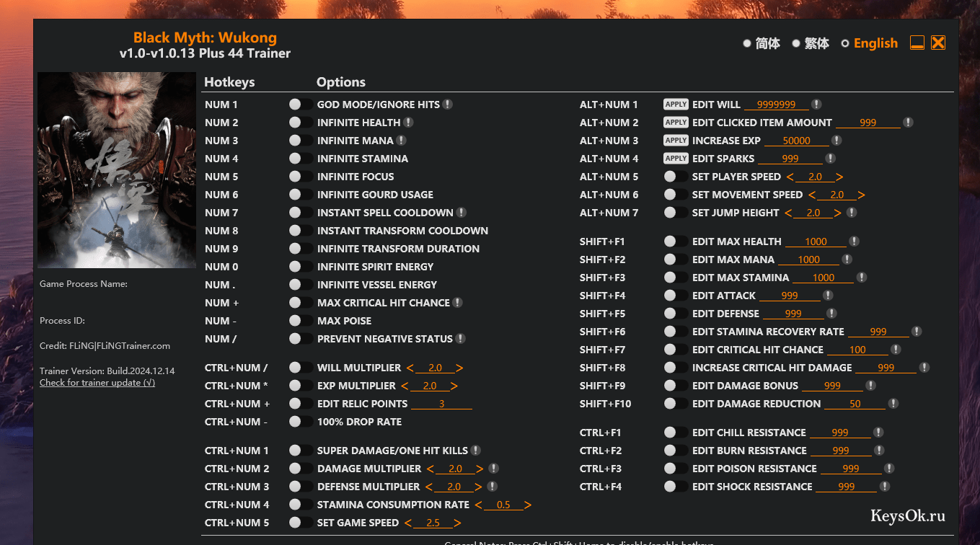This screenshot has width=980, height=545.
Task: Click info icon beside Edit Max Stamina
Action: (861, 278)
